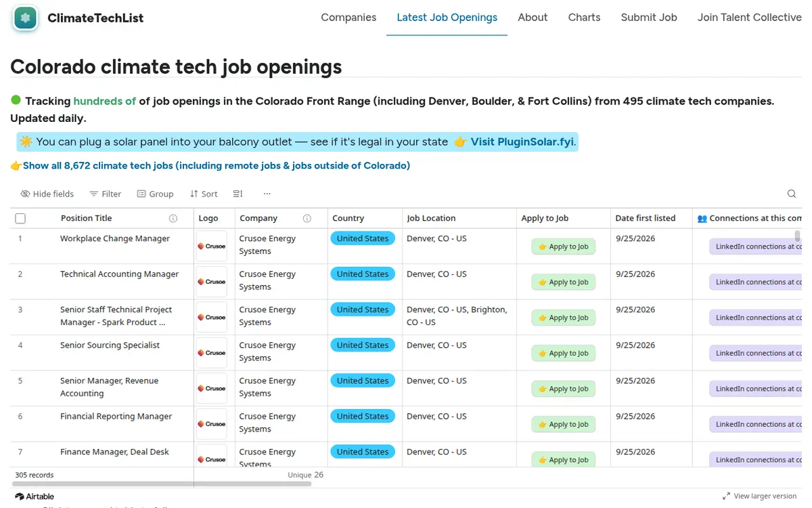This screenshot has width=812, height=508.
Task: Open the search magnifier in the table
Action: tap(792, 194)
